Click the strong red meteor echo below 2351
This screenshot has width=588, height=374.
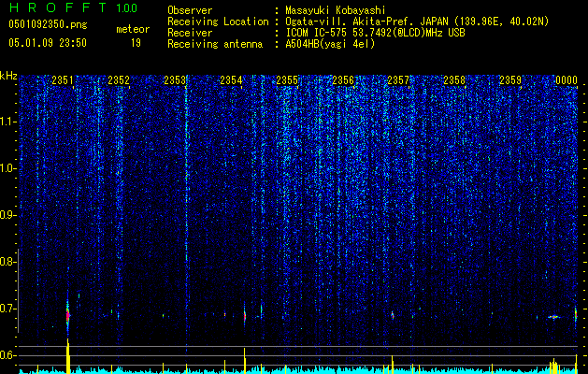pos(68,316)
